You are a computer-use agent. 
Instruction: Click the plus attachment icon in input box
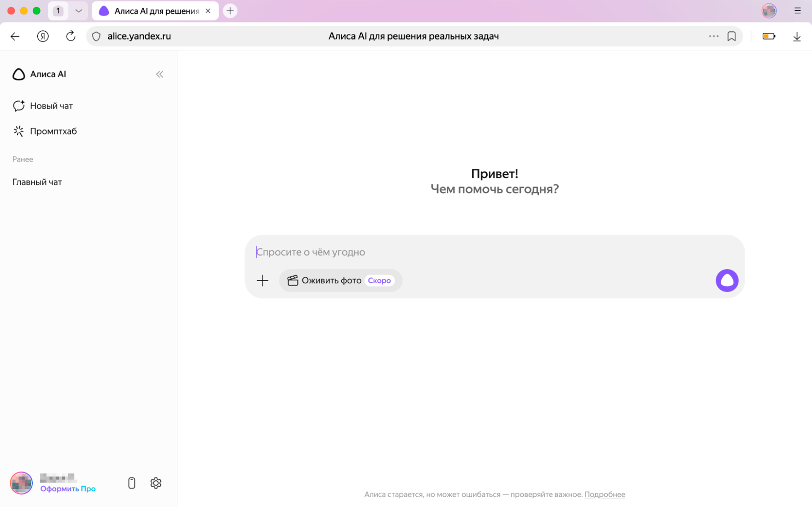[x=262, y=280]
